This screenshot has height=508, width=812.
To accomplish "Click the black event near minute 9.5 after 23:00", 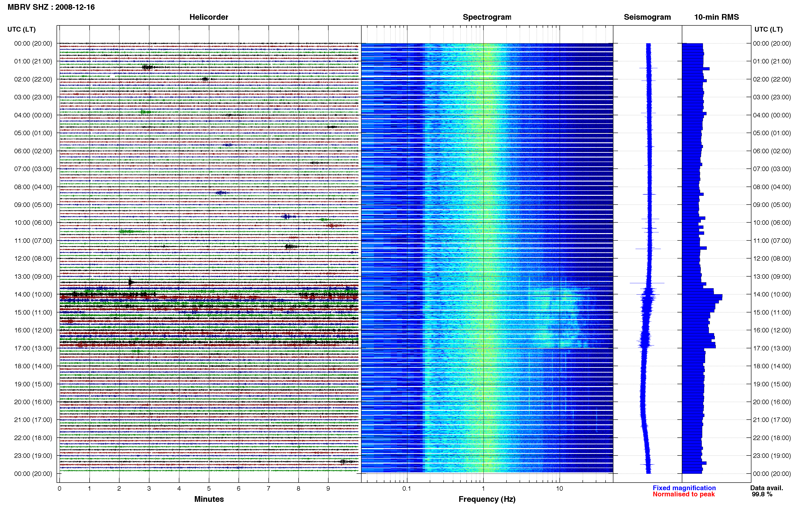I will point(344,462).
